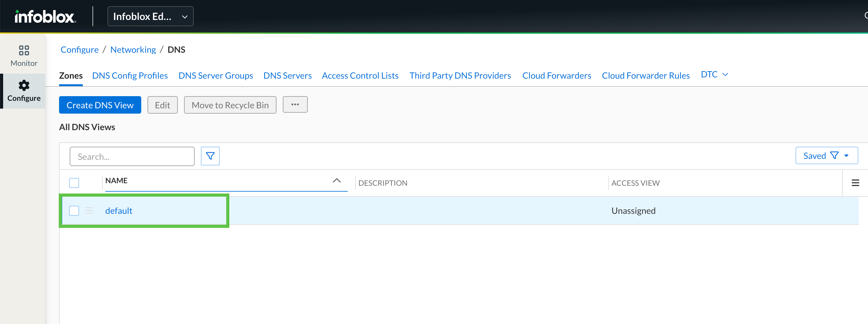Open the column settings hamburger icon
The width and height of the screenshot is (868, 324).
click(855, 183)
